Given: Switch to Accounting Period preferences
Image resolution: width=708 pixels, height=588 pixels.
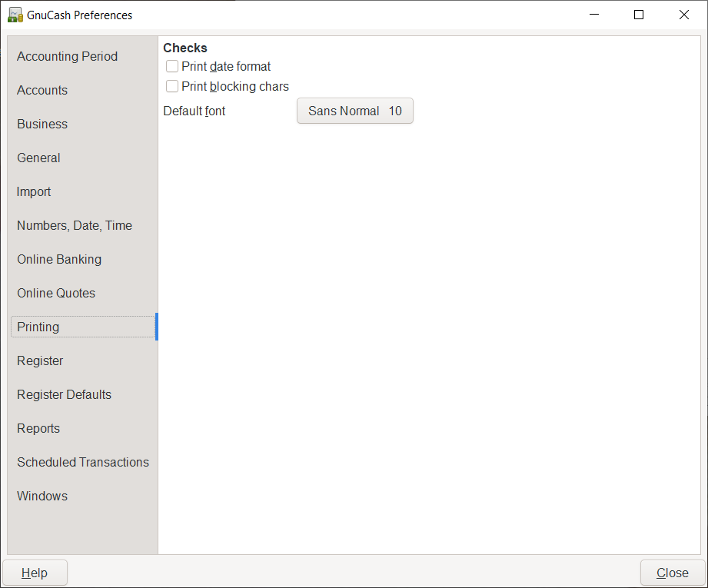Looking at the screenshot, I should coord(67,56).
